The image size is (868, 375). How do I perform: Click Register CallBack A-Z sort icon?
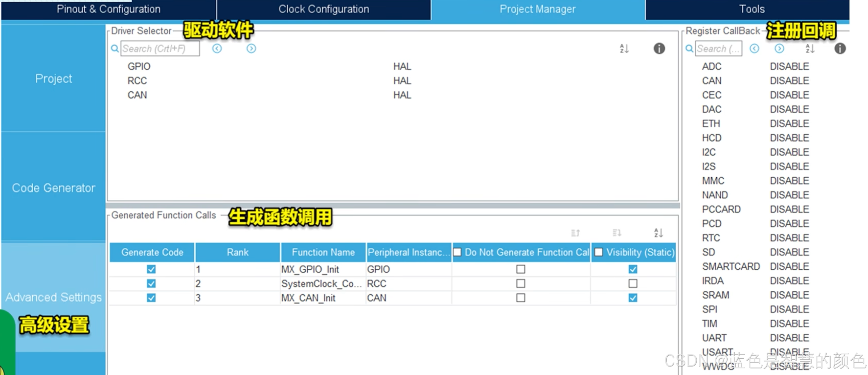pyautogui.click(x=810, y=49)
